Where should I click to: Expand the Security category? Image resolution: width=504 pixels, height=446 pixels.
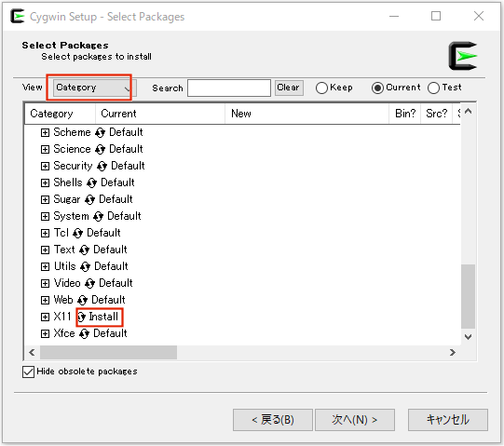pyautogui.click(x=45, y=166)
